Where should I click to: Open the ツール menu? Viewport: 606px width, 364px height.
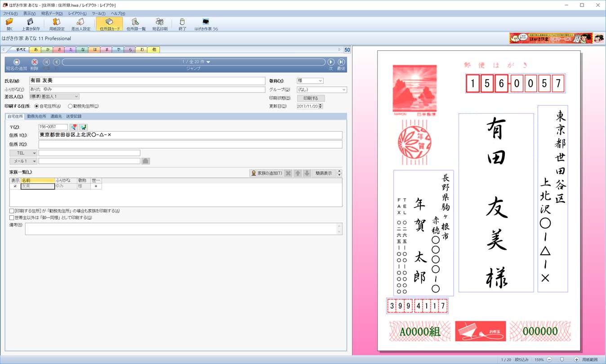pyautogui.click(x=99, y=13)
